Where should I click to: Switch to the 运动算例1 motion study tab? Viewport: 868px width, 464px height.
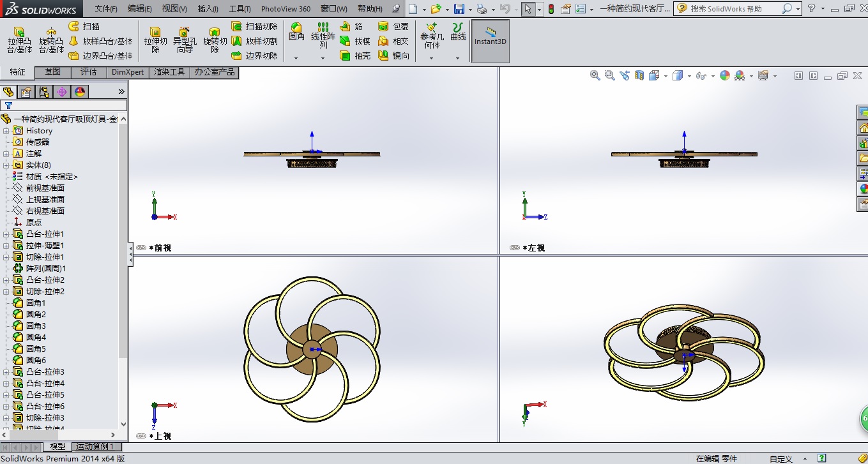point(95,447)
